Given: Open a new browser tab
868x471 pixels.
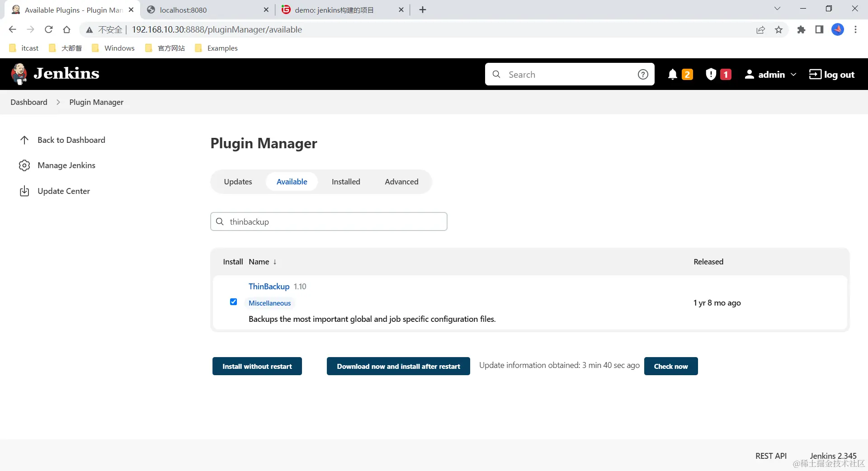Looking at the screenshot, I should pyautogui.click(x=423, y=10).
